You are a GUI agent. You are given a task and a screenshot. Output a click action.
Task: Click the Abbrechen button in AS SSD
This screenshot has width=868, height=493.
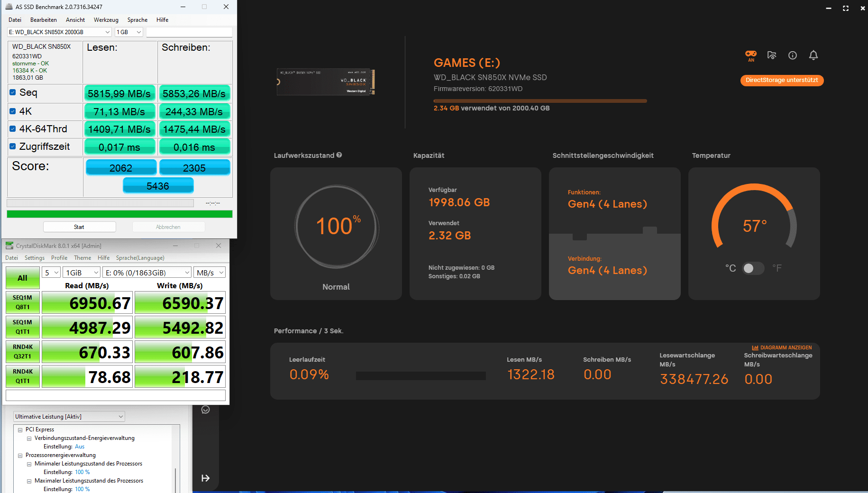(168, 227)
